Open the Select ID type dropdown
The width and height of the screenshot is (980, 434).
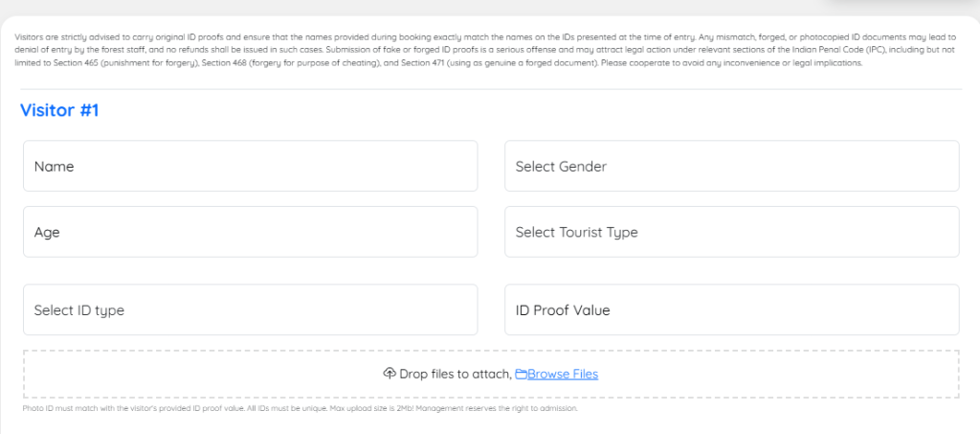click(250, 310)
